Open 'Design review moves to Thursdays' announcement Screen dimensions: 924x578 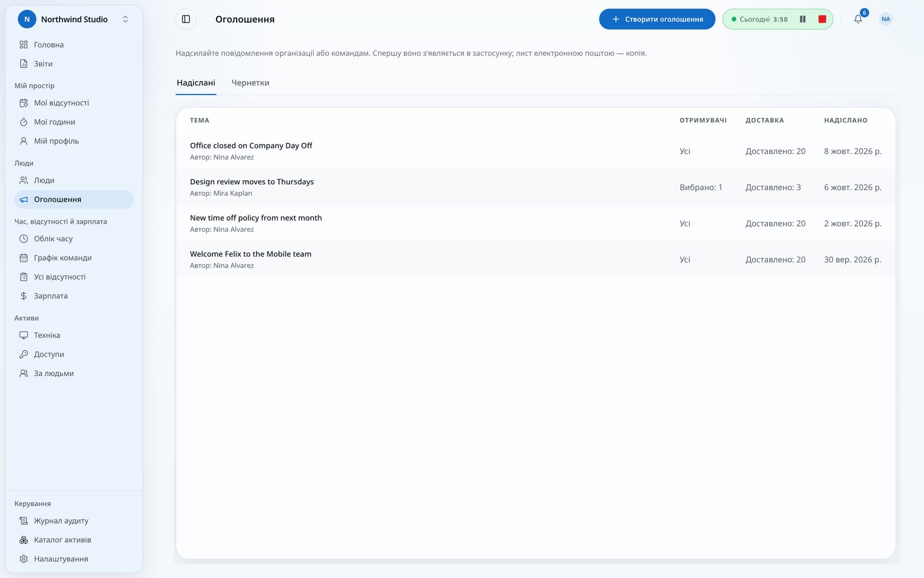click(536, 187)
